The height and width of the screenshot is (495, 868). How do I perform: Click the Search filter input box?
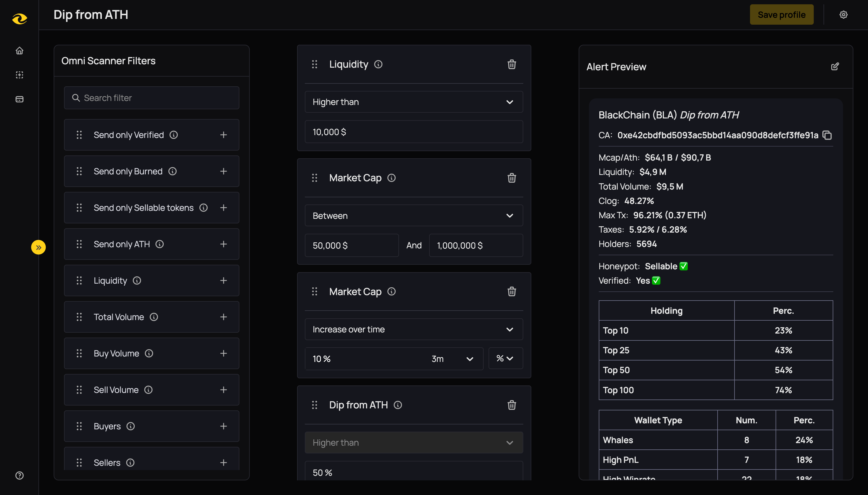tap(152, 98)
